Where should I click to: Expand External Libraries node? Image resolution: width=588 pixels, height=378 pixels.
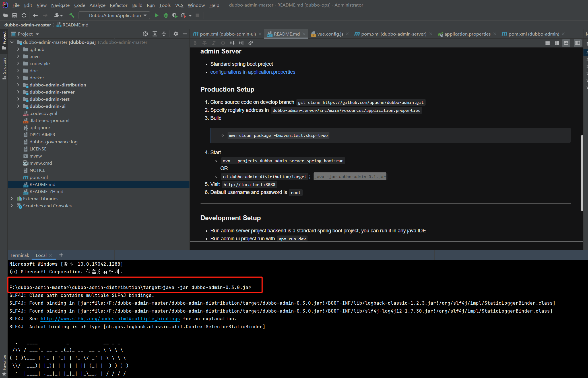tap(12, 199)
